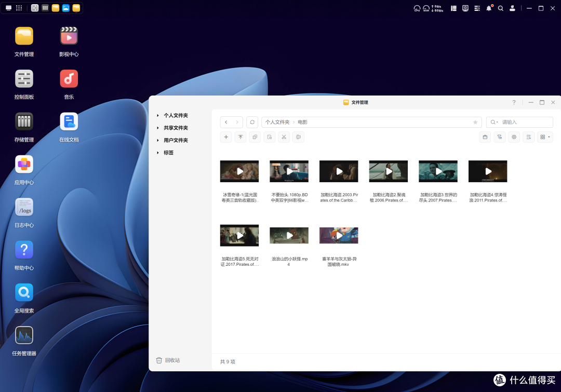561x392 pixels.
Task: Open the filter options button
Action: (500, 137)
